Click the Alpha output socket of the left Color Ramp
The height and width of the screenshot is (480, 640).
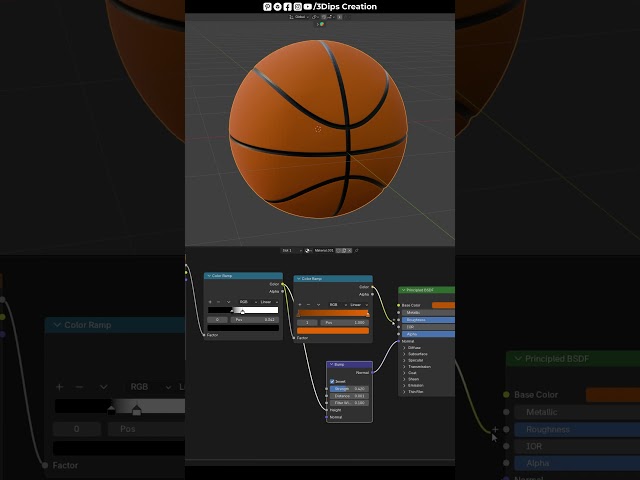pyautogui.click(x=282, y=291)
